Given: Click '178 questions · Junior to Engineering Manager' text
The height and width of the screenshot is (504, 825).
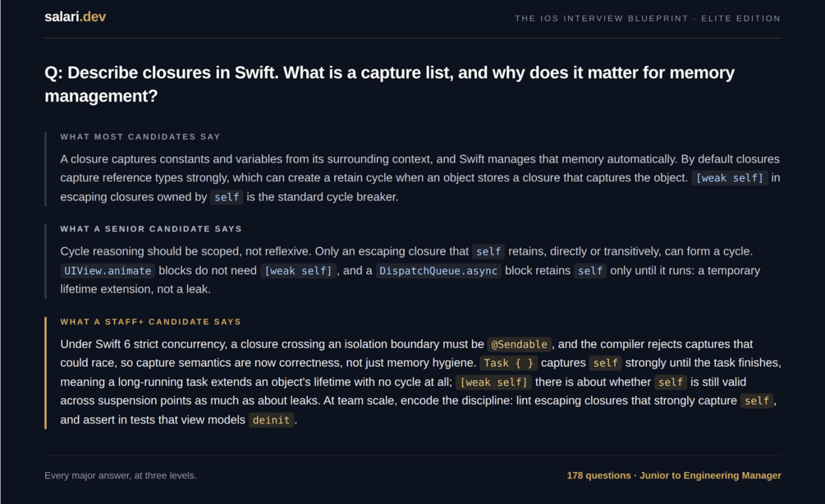Looking at the screenshot, I should click(x=674, y=475).
